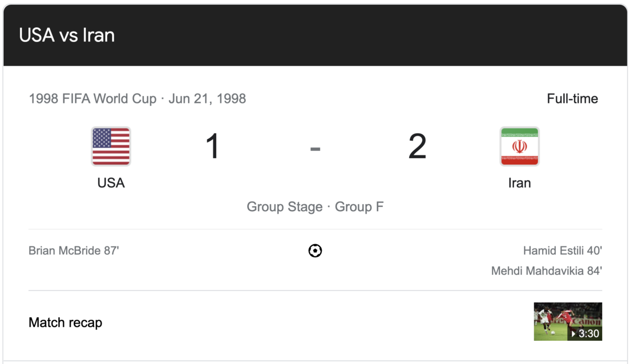This screenshot has height=364, width=631.
Task: Click the Full-time status label
Action: click(x=573, y=99)
